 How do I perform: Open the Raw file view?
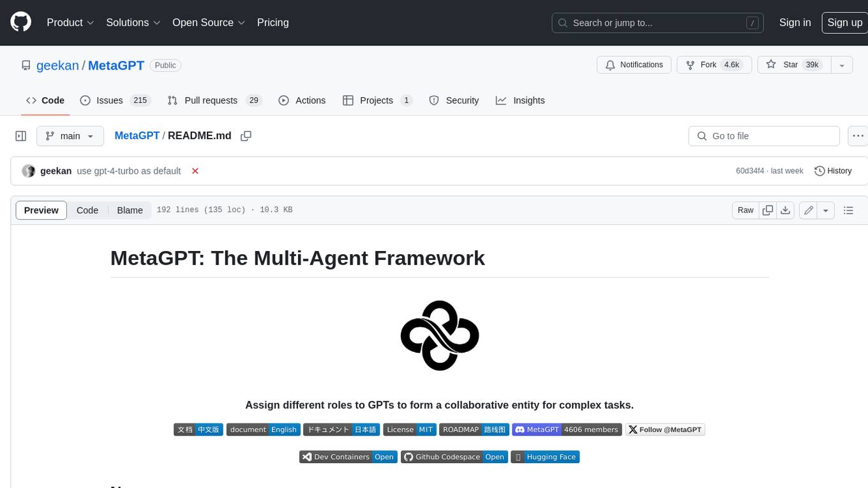click(x=745, y=210)
